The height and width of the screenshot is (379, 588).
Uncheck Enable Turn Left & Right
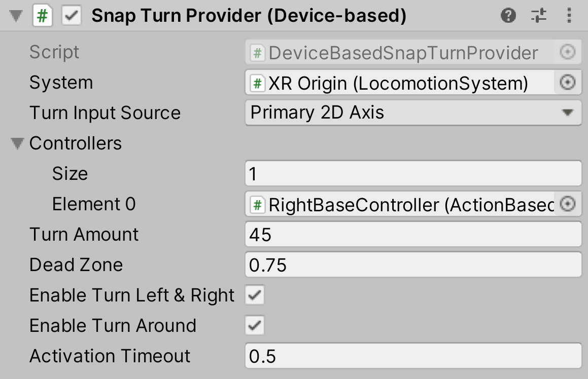[255, 295]
